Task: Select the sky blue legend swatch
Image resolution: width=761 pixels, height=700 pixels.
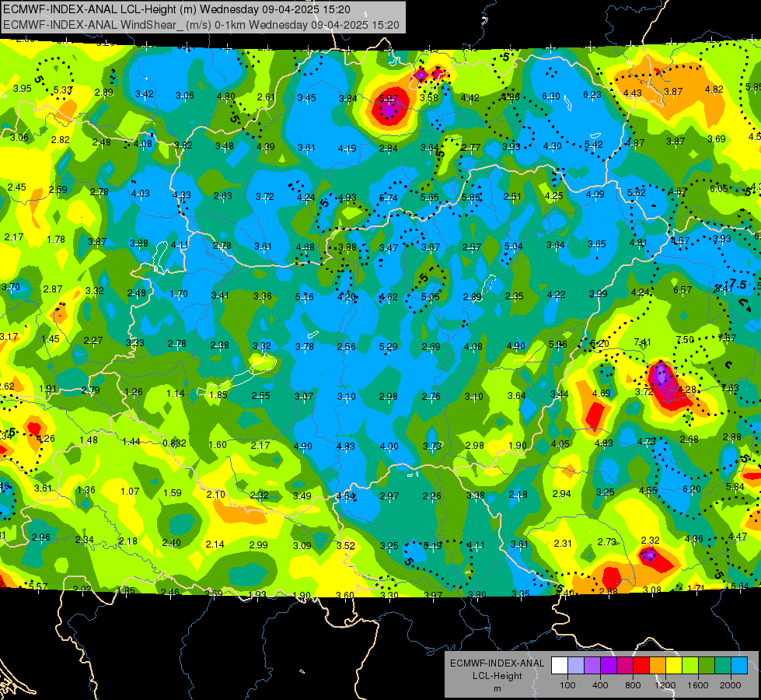Action: click(x=739, y=666)
